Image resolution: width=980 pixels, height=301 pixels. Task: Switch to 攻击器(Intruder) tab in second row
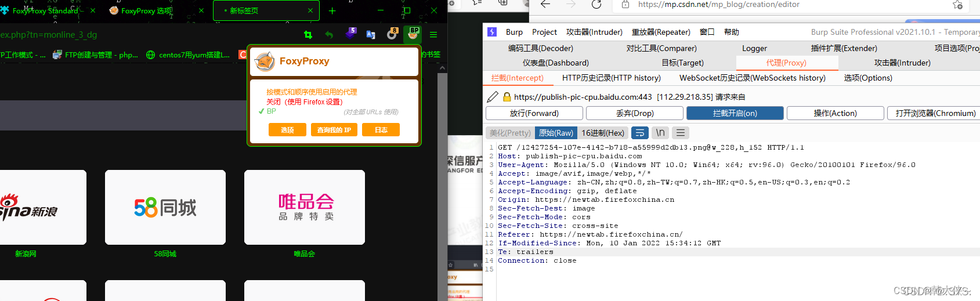pyautogui.click(x=902, y=63)
